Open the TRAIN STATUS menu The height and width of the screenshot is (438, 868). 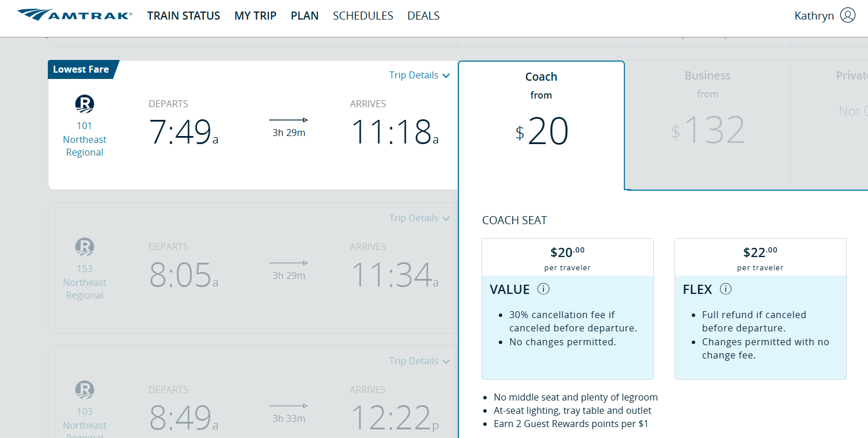click(184, 16)
